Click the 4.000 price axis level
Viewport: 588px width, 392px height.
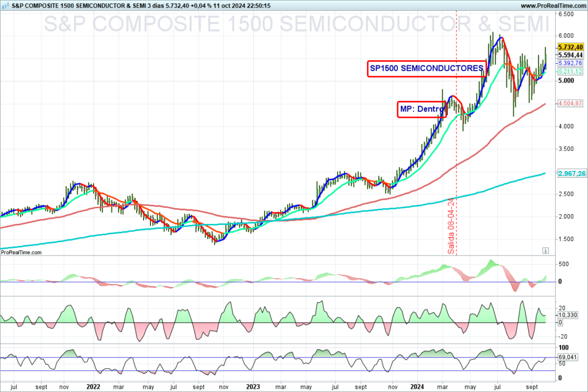pyautogui.click(x=566, y=126)
